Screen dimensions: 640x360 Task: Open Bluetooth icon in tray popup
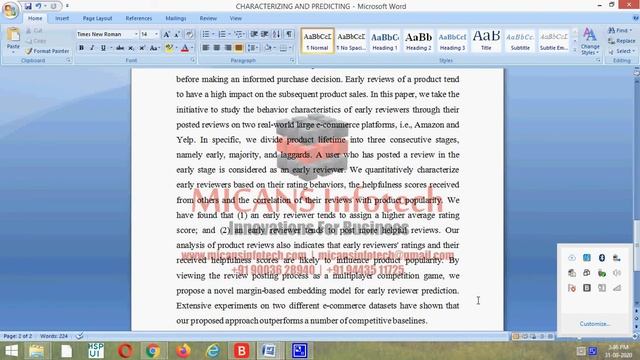(x=602, y=258)
